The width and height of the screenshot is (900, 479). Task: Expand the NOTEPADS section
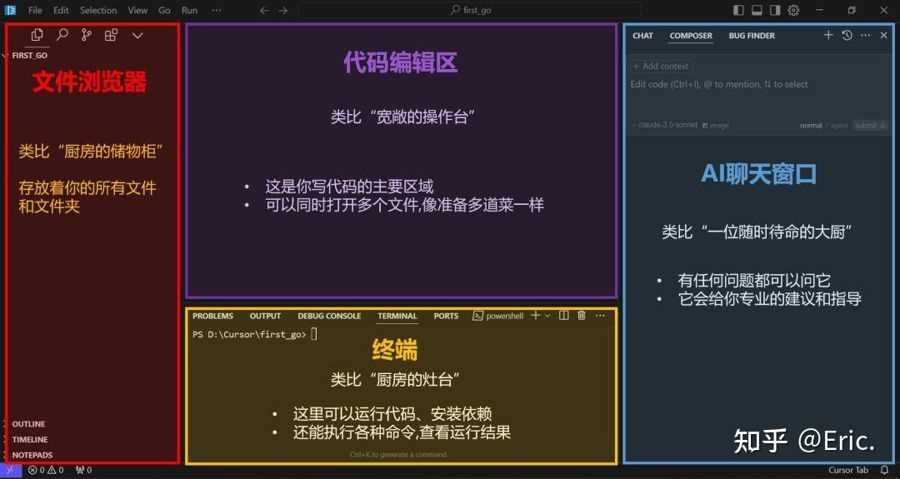coord(32,455)
